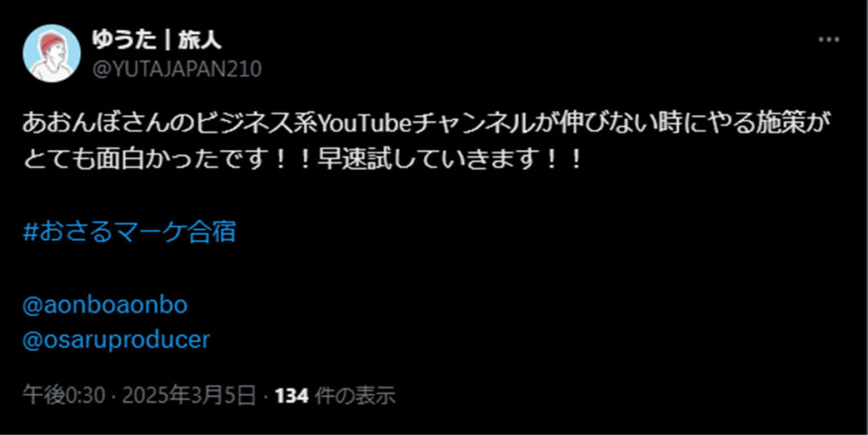Visit the @osaruproducer mention

click(116, 339)
